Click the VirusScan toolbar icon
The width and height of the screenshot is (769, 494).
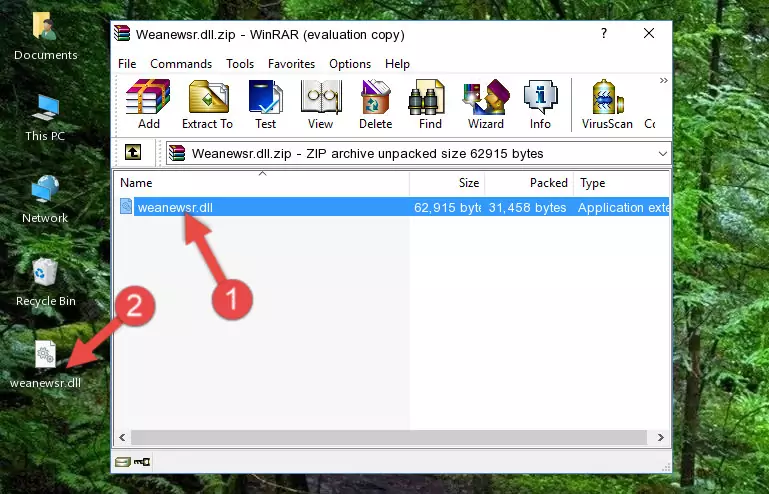click(x=607, y=104)
